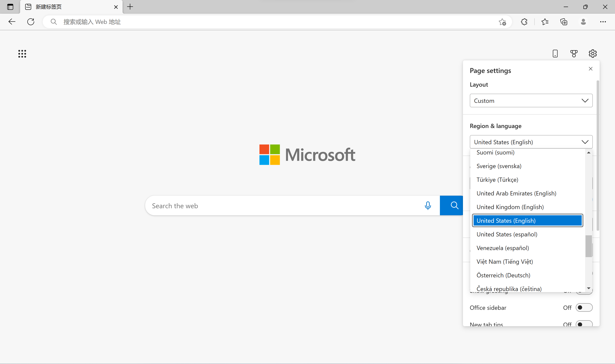This screenshot has width=615, height=364.
Task: Open a new tab with the plus button
Action: (x=130, y=7)
